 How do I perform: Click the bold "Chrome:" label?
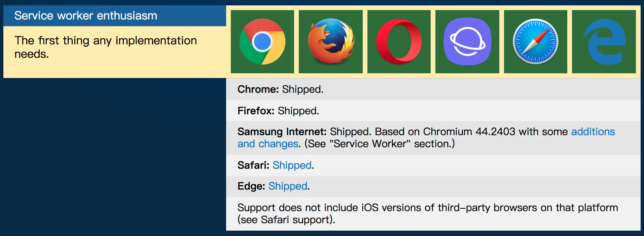point(258,89)
